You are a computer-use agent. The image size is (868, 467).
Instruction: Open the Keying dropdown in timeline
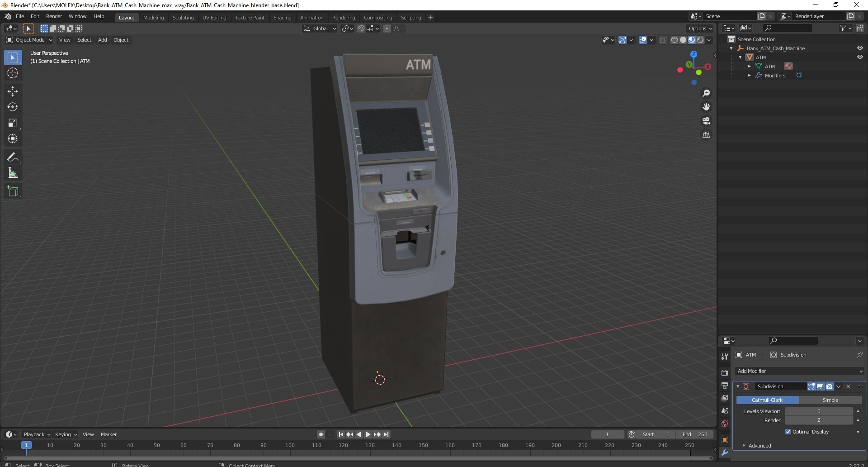coord(66,434)
